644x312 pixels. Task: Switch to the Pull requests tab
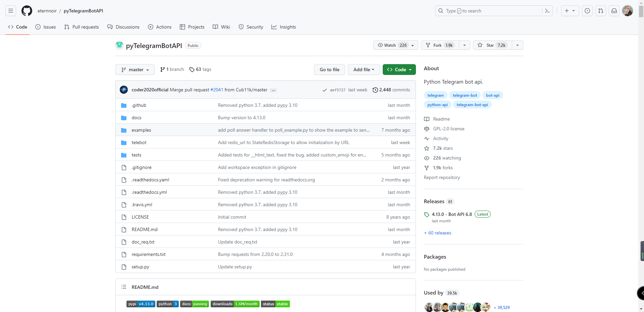(x=82, y=27)
